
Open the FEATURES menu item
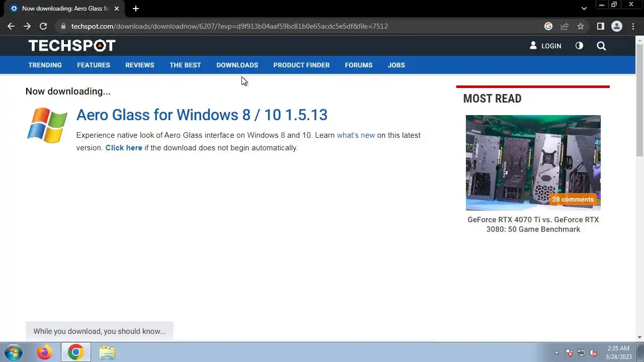pyautogui.click(x=94, y=65)
